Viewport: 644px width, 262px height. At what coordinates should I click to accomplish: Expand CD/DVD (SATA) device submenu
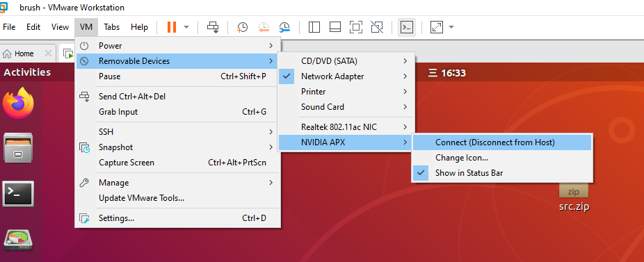coord(346,61)
